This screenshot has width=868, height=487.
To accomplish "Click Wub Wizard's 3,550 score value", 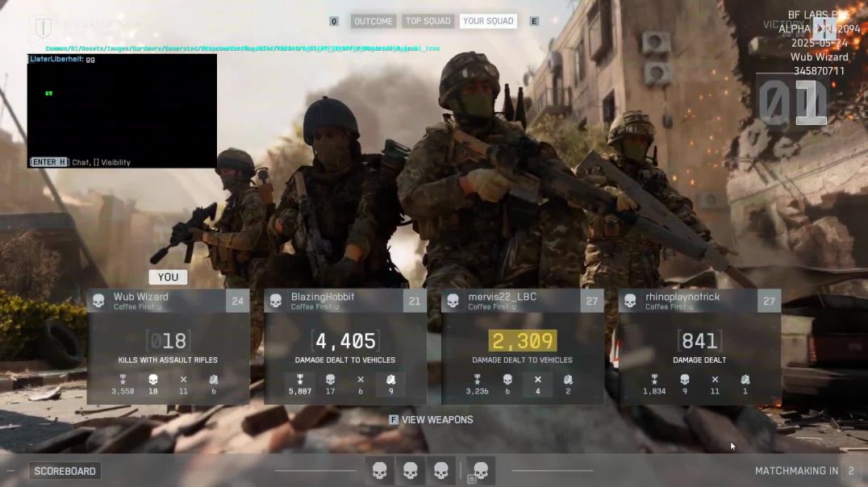I will pos(123,391).
